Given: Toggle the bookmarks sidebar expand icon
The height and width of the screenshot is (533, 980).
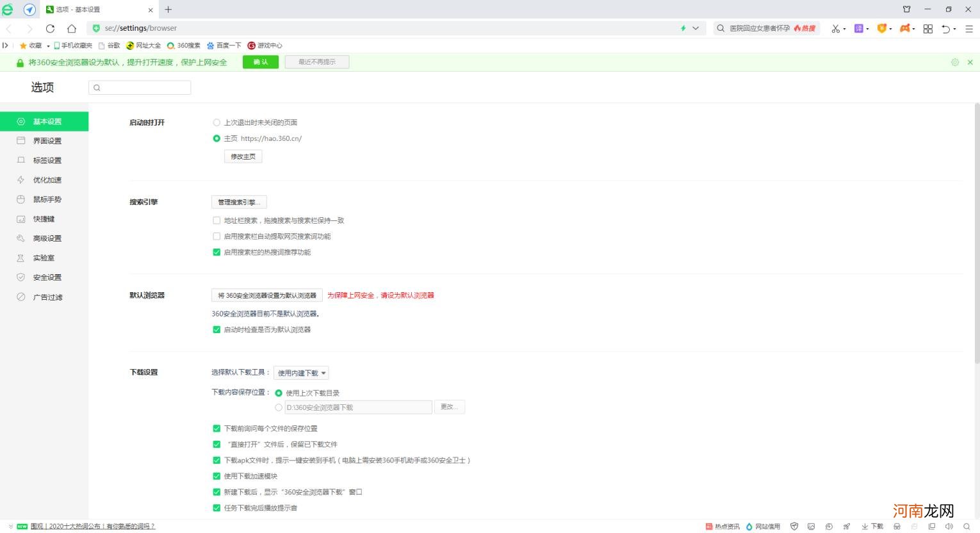Looking at the screenshot, I should click(x=5, y=45).
